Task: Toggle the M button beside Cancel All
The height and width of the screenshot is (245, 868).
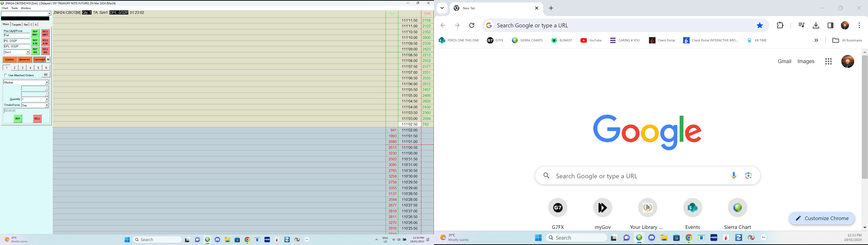Action: click(x=48, y=60)
